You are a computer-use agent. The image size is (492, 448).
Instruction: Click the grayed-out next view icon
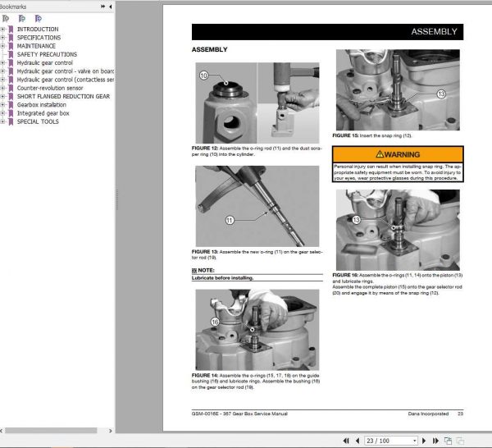click(460, 441)
